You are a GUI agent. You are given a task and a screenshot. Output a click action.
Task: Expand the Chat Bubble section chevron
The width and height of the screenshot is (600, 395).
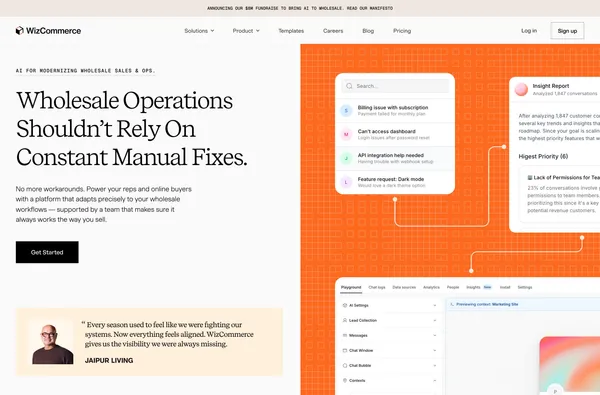click(435, 366)
